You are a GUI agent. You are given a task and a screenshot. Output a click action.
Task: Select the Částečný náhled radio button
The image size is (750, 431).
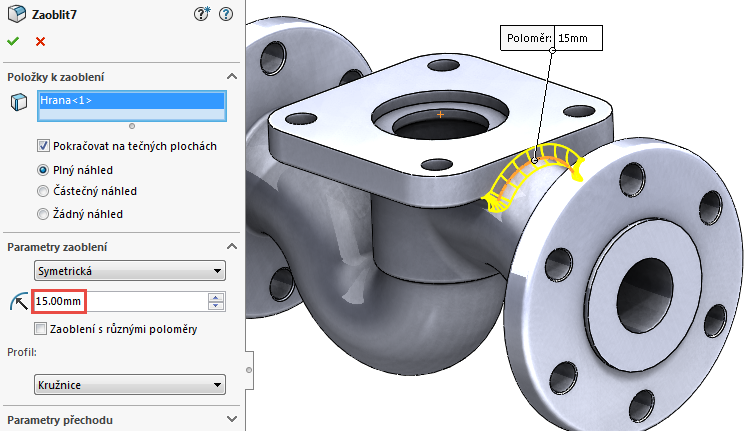click(43, 191)
